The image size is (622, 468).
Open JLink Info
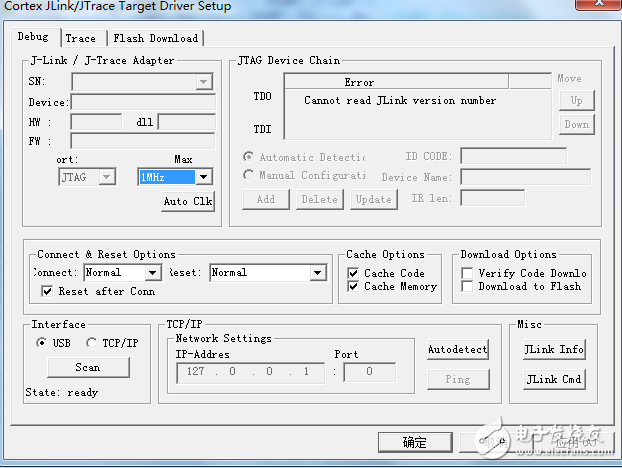point(554,349)
